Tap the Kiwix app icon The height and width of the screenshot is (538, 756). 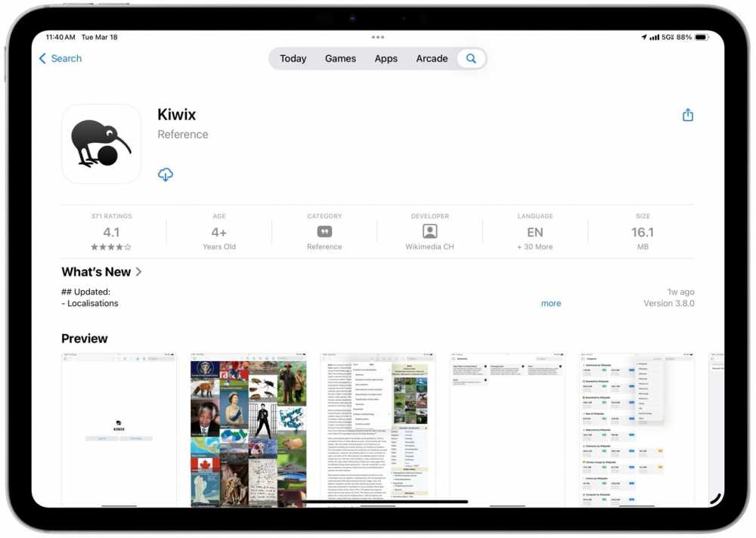(x=102, y=144)
